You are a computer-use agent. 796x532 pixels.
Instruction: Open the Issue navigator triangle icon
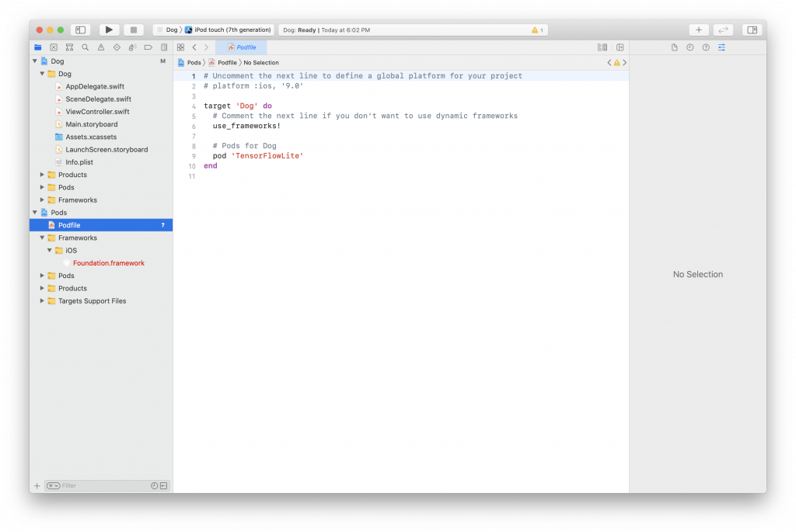click(101, 47)
